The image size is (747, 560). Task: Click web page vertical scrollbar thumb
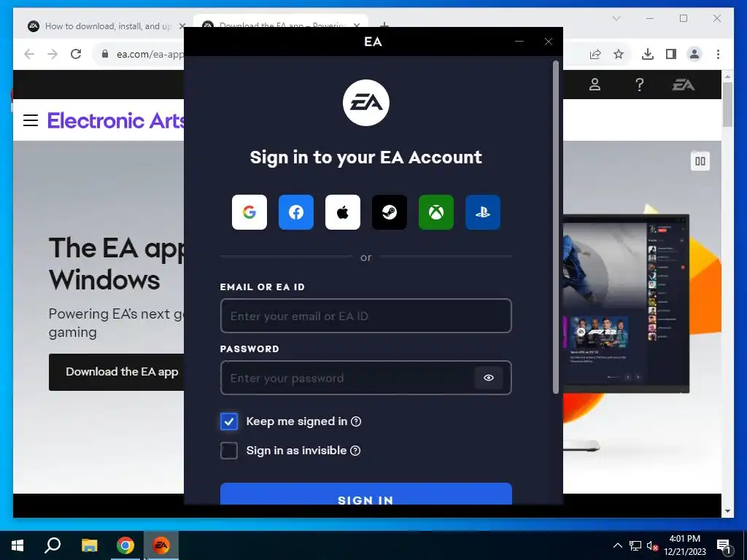tap(727, 104)
